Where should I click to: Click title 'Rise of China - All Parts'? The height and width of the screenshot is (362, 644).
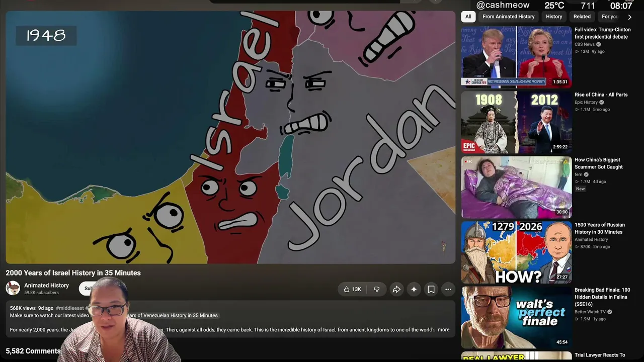coord(601,95)
